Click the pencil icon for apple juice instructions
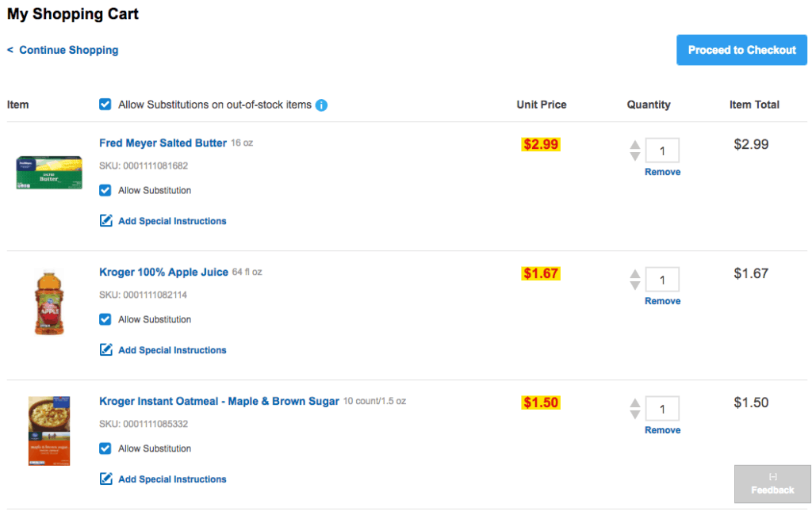 point(105,350)
